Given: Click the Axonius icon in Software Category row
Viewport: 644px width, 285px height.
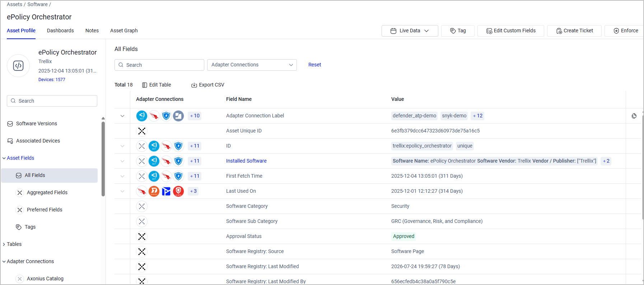Looking at the screenshot, I should [142, 206].
